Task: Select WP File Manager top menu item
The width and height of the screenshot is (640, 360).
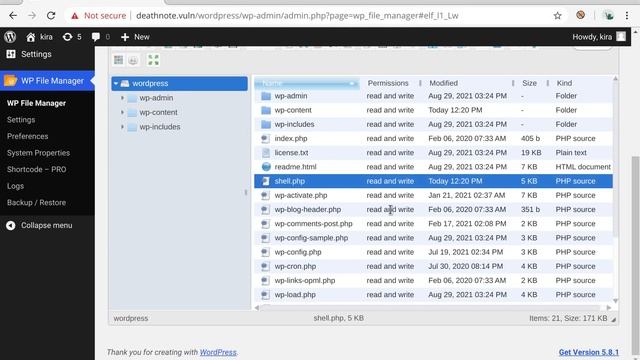Action: point(47,81)
